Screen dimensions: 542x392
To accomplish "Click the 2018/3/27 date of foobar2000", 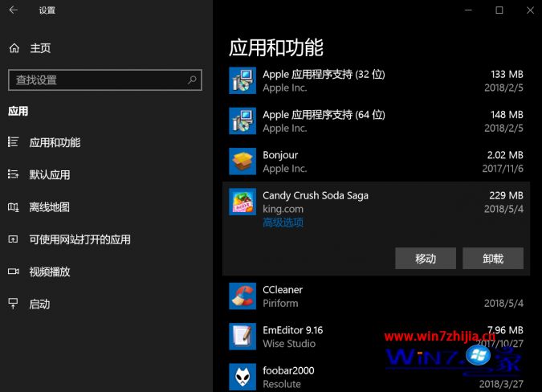I will (x=501, y=384).
